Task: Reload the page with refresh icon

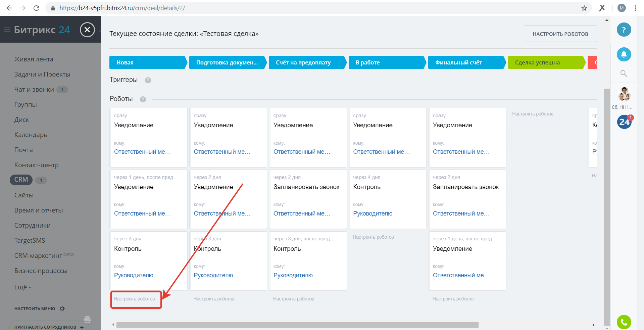Action: tap(36, 8)
